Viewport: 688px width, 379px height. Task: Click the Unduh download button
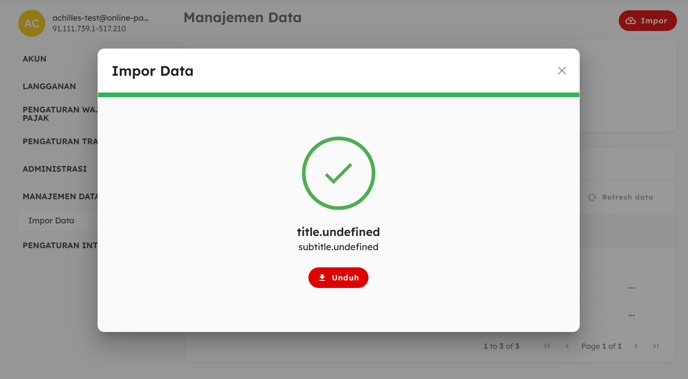338,278
